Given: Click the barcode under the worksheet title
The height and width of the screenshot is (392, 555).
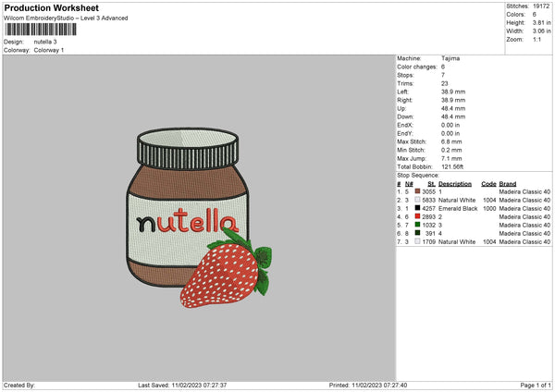Looking at the screenshot, I should pos(41,30).
